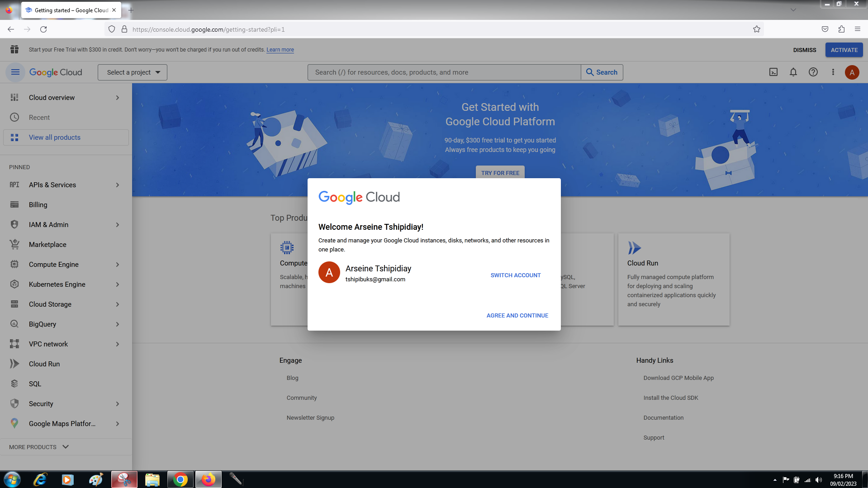Viewport: 868px width, 488px height.
Task: Open the help question mark icon
Action: click(x=813, y=72)
